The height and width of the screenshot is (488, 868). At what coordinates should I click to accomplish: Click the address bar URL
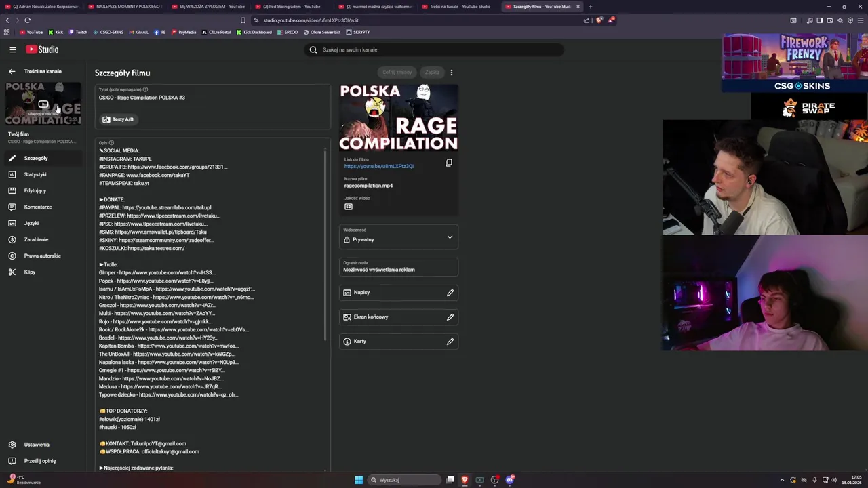[311, 20]
